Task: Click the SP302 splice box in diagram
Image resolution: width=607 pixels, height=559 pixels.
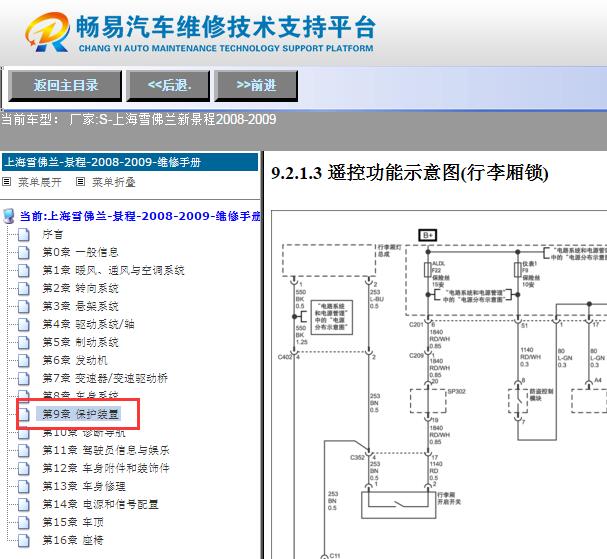Action: point(428,401)
